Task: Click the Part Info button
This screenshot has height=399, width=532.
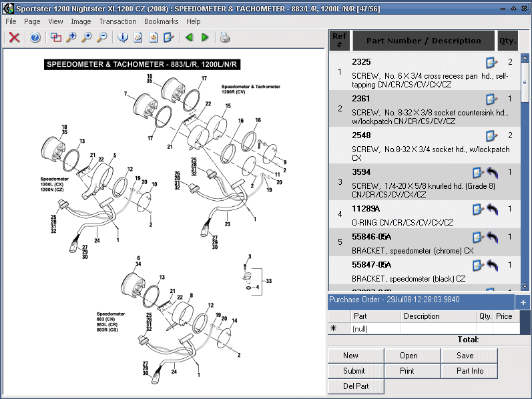Action: 470,371
